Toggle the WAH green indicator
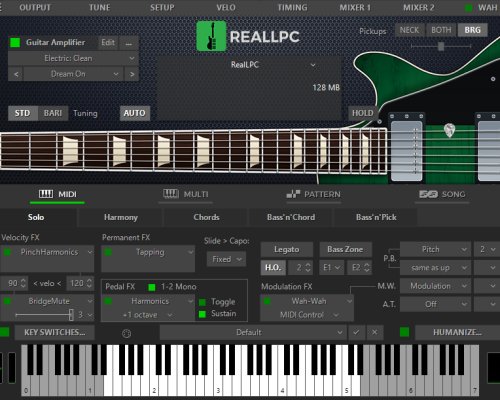 click(x=468, y=8)
